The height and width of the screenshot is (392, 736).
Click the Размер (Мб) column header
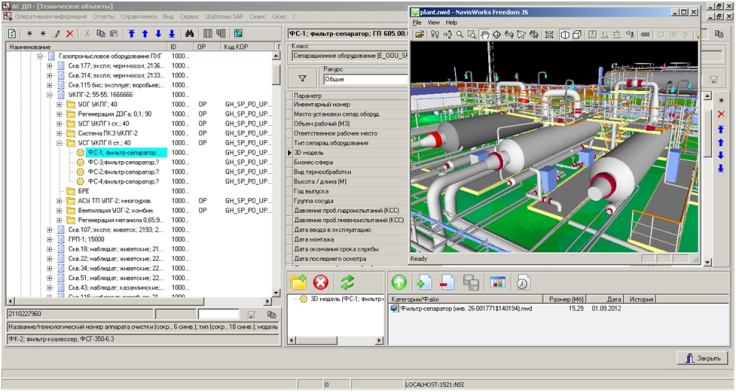click(x=565, y=299)
